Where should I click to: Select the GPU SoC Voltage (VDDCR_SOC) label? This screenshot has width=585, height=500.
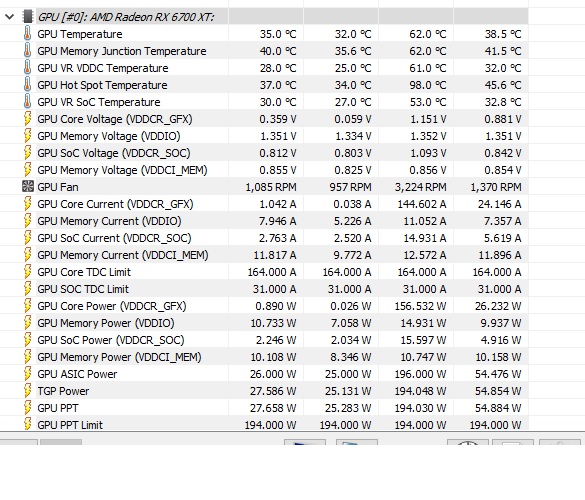(x=114, y=153)
